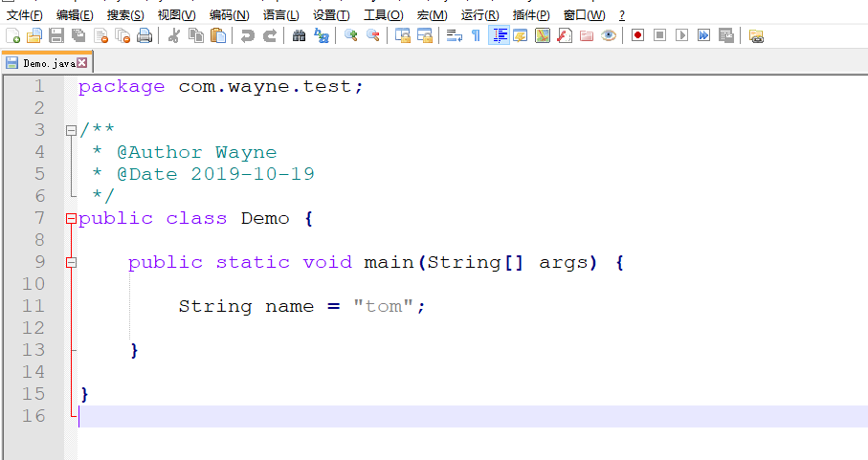The width and height of the screenshot is (868, 460).
Task: Cut selection with the scissors icon
Action: pyautogui.click(x=174, y=36)
